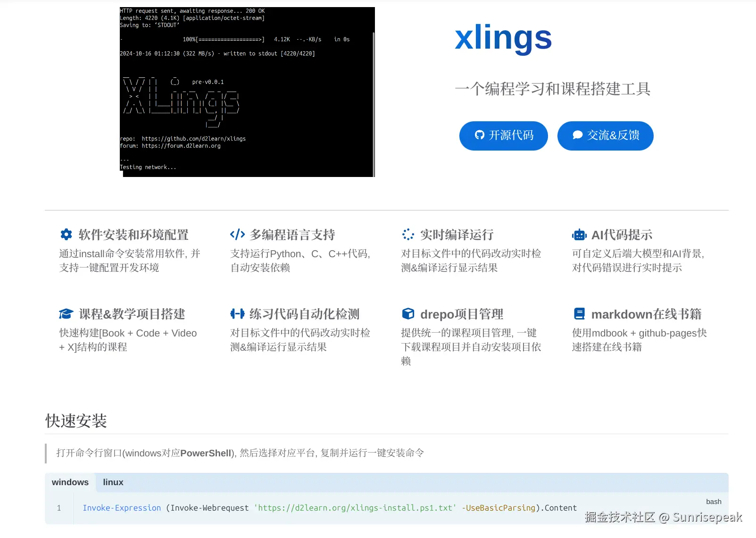The height and width of the screenshot is (538, 756).
Task: Click the chat bubble icon in 交流&反馈 button
Action: pos(576,135)
